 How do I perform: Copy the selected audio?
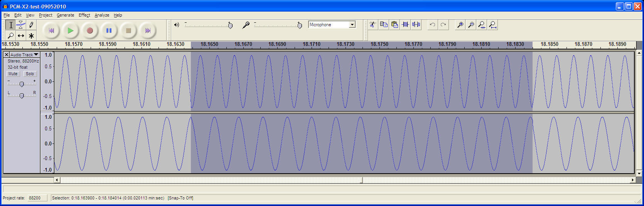pyautogui.click(x=384, y=25)
